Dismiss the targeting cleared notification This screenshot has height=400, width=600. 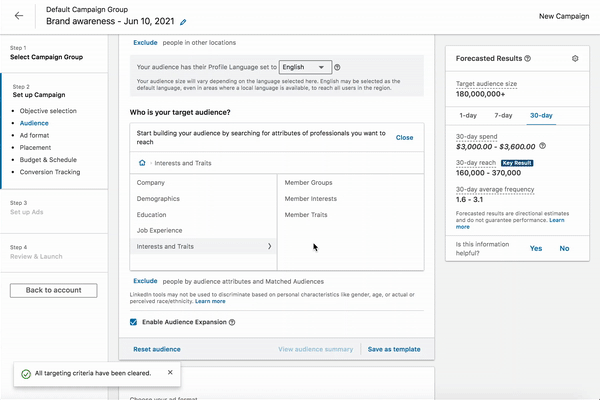point(170,372)
